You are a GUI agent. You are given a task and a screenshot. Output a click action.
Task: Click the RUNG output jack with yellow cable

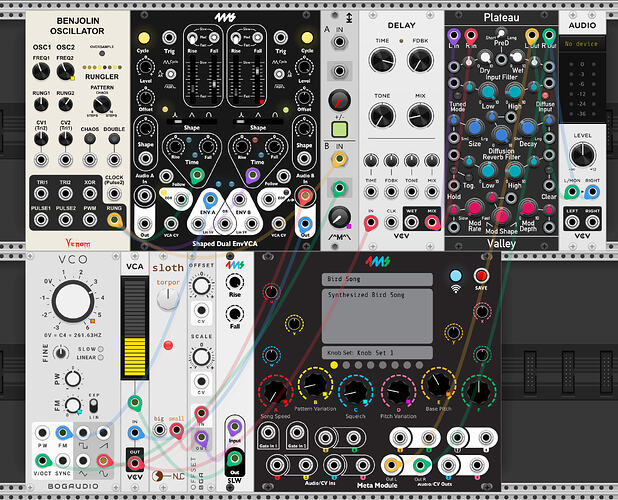(x=114, y=219)
